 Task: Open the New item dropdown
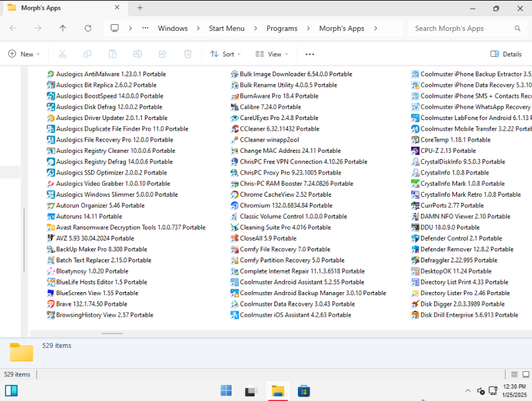[x=24, y=54]
